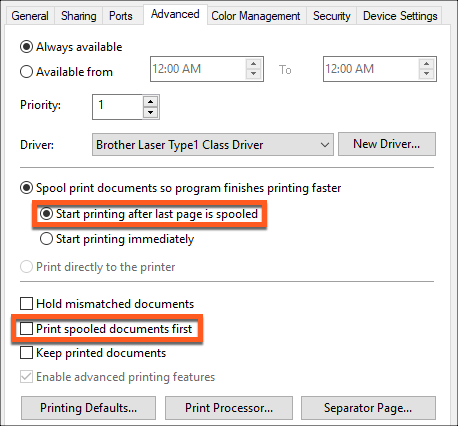
Task: Choose Always available radio button
Action: pos(27,47)
